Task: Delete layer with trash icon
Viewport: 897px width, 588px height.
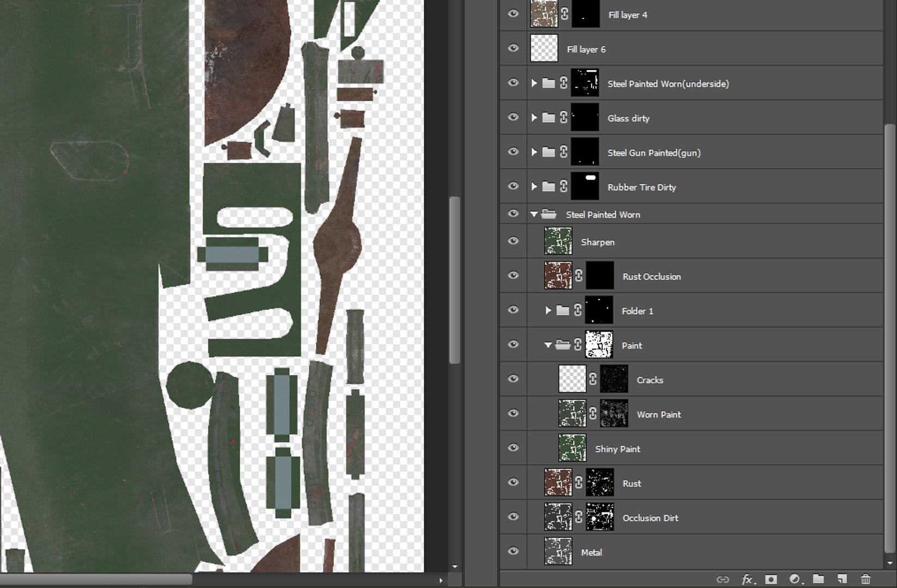Action: (x=865, y=579)
